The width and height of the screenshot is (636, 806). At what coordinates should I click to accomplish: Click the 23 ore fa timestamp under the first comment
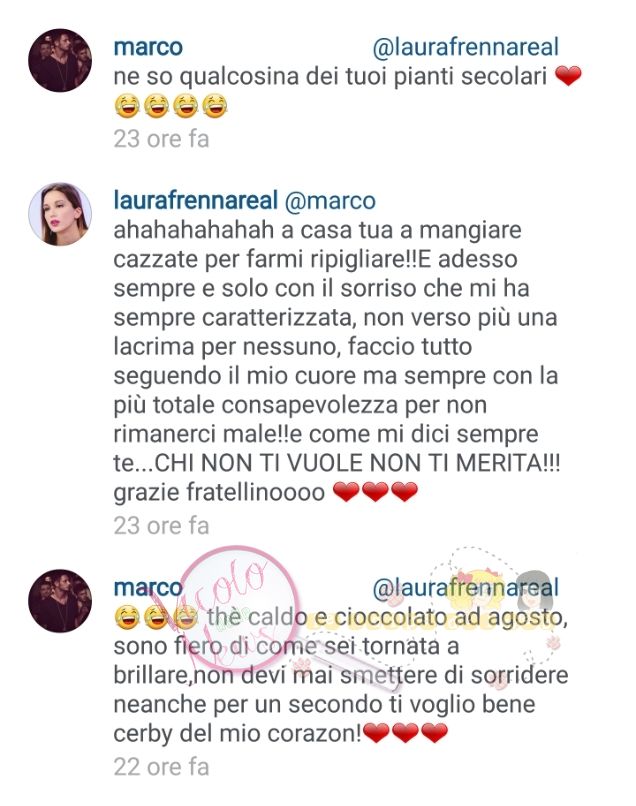(x=161, y=139)
